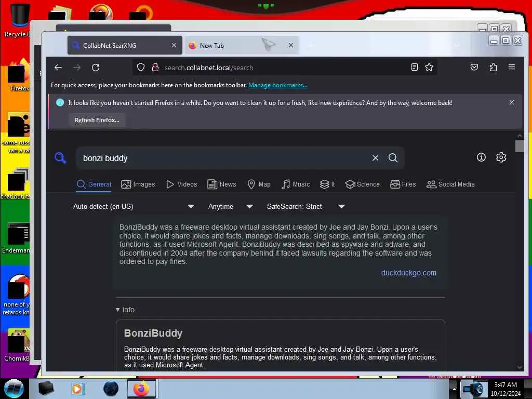
Task: Click the page vertical scrollbar thumb
Action: 520,146
